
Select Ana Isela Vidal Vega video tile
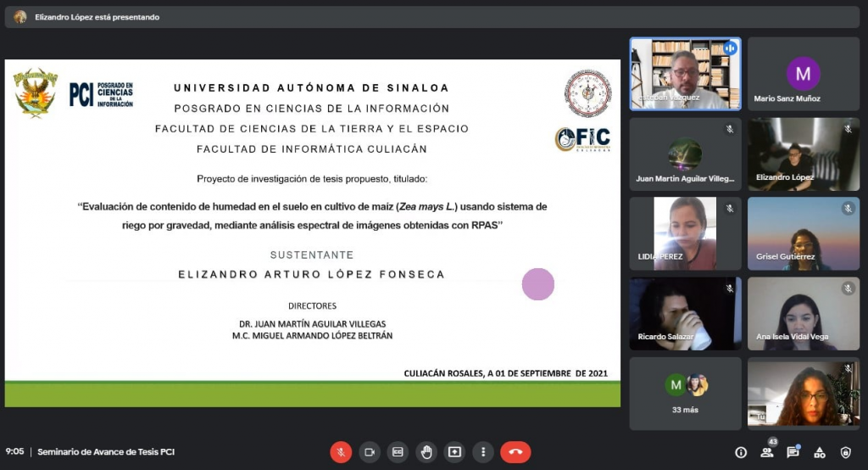[x=804, y=314]
